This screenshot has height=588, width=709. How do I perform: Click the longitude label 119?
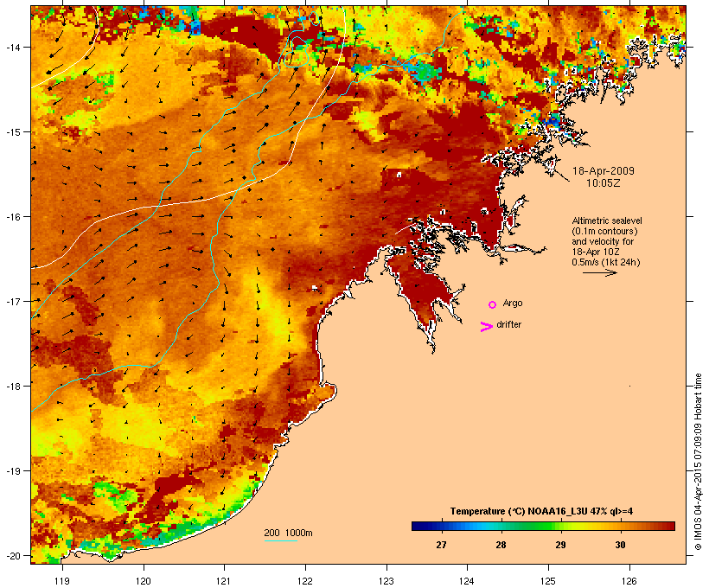[62, 581]
